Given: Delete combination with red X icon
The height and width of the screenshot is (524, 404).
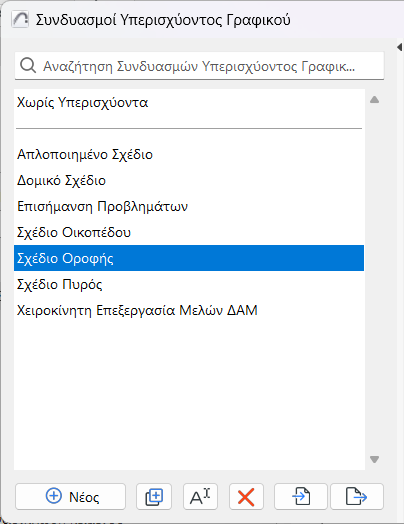Looking at the screenshot, I should point(246,496).
